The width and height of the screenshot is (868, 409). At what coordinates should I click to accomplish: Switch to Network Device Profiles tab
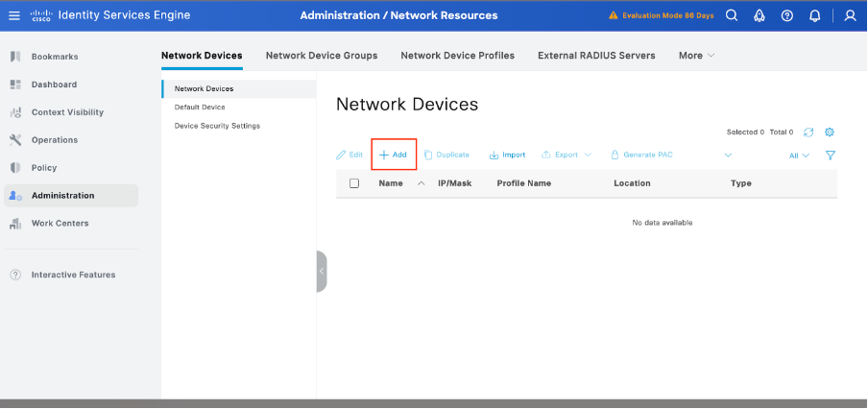coord(457,56)
